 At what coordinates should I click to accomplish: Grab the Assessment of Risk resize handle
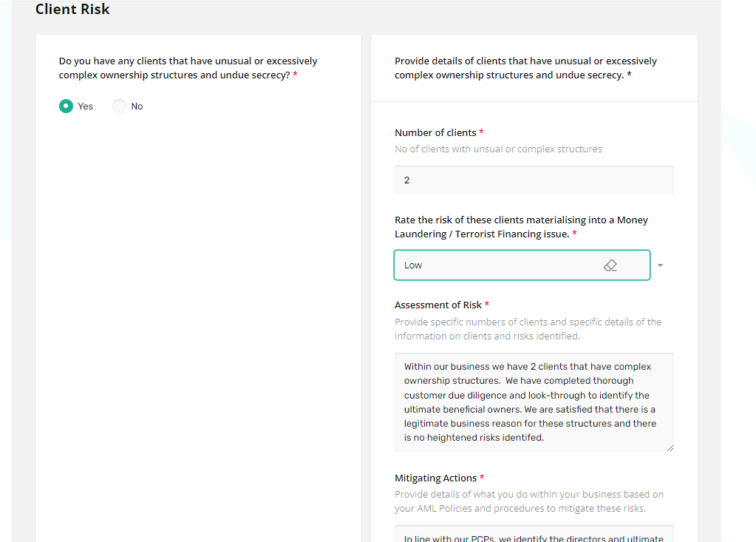point(670,447)
